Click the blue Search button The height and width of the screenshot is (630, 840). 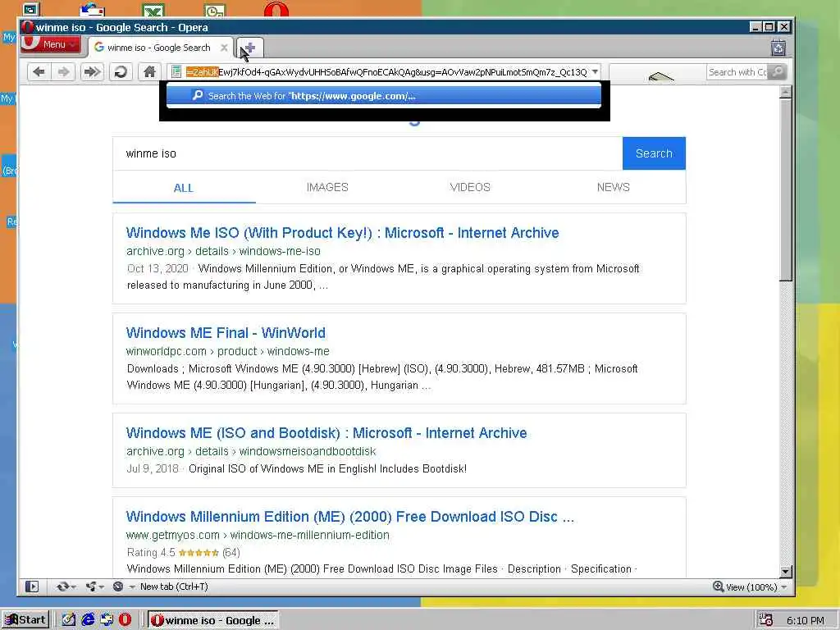tap(654, 153)
